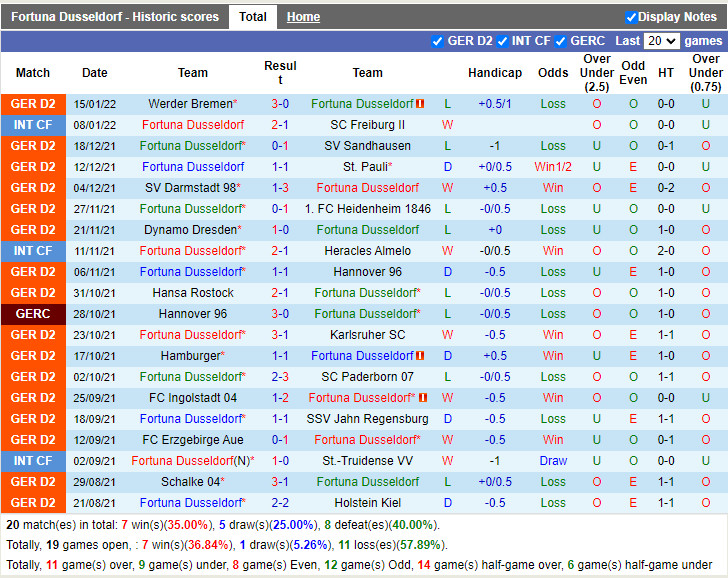The height and width of the screenshot is (578, 728).
Task: Open 1. FC Heidenheim 1846 team link
Action: coord(367,209)
